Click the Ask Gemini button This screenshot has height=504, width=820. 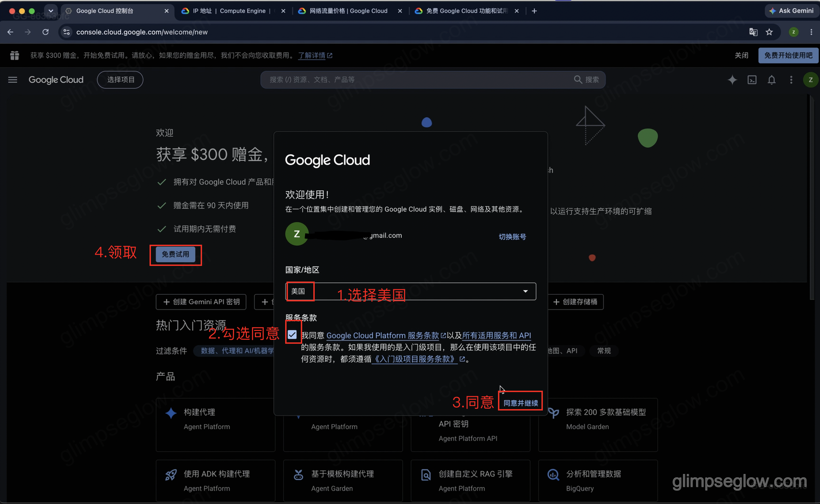click(791, 11)
